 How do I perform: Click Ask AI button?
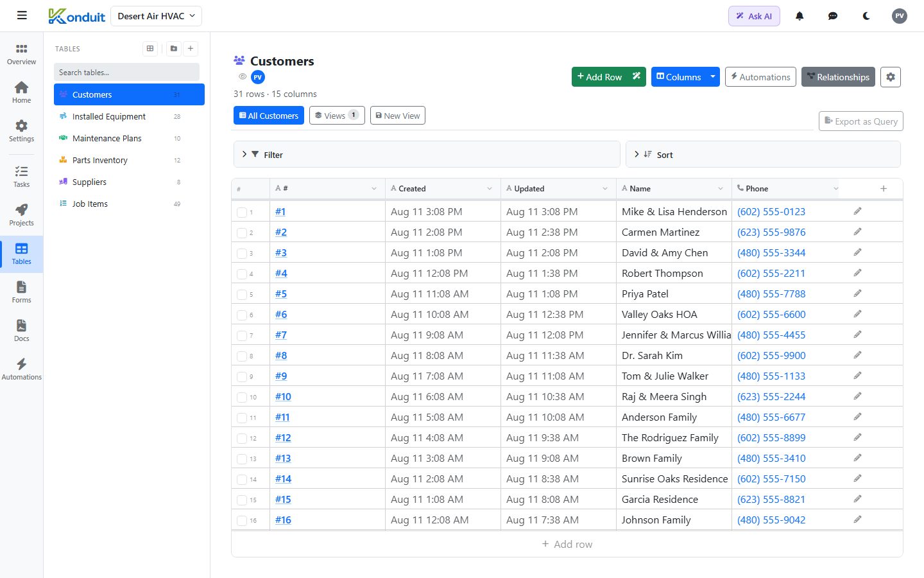(x=754, y=16)
